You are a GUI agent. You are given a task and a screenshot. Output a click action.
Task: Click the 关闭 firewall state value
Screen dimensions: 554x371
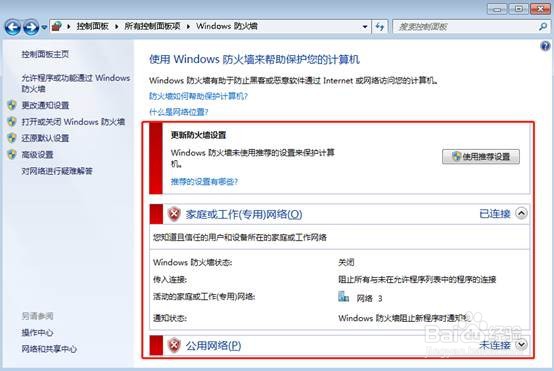346,262
